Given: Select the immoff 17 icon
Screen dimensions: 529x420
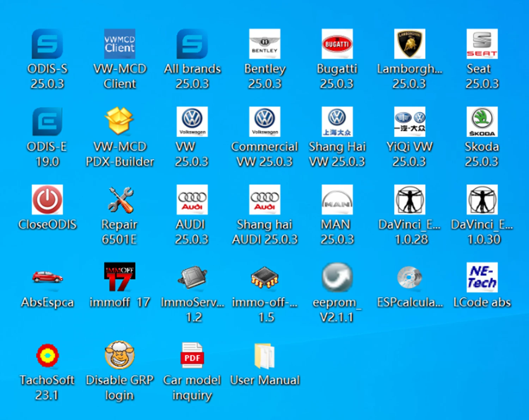Looking at the screenshot, I should pyautogui.click(x=120, y=277).
